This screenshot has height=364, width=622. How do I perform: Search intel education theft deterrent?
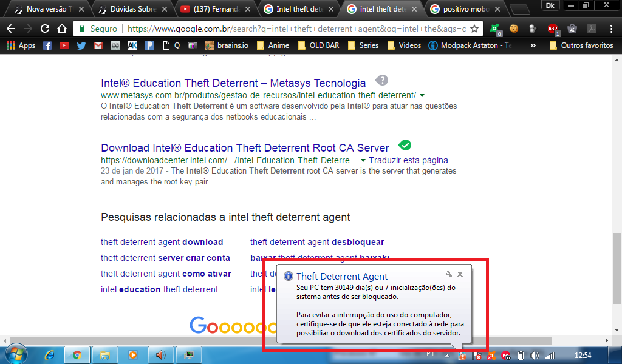coord(160,289)
